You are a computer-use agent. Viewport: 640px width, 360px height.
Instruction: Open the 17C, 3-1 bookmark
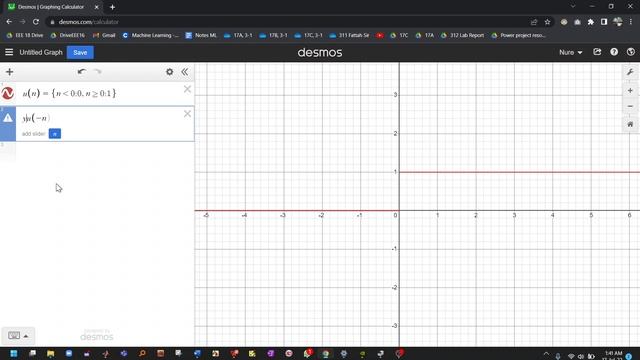point(309,36)
